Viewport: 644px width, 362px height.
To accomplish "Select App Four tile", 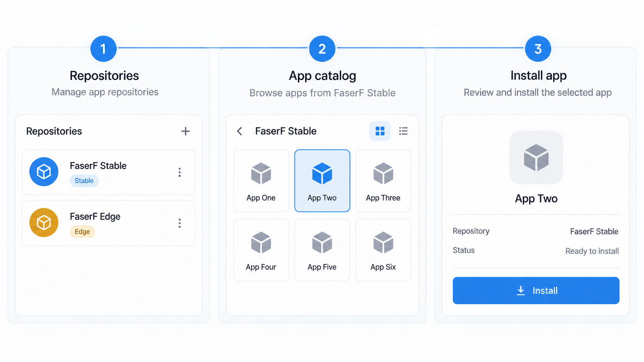I will tap(261, 250).
